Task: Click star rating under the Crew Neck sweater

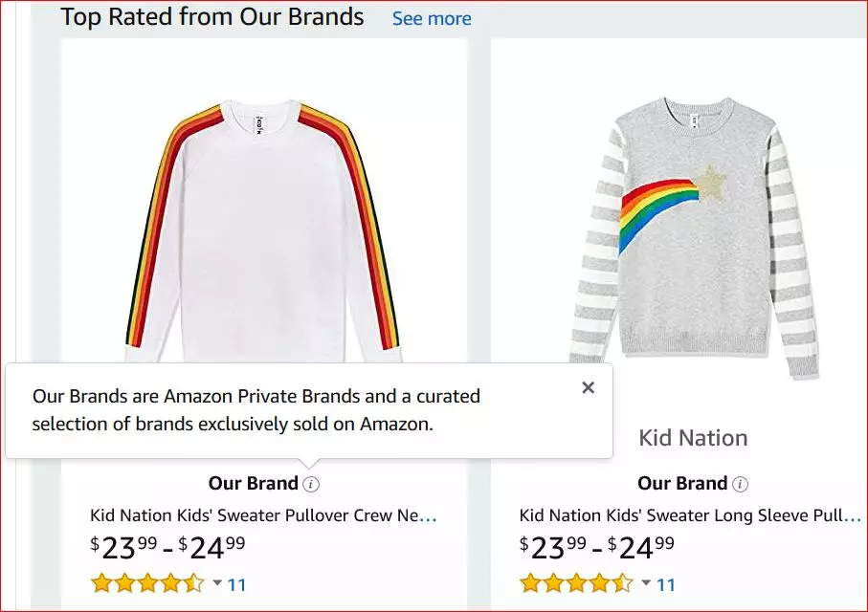Action: point(147,583)
